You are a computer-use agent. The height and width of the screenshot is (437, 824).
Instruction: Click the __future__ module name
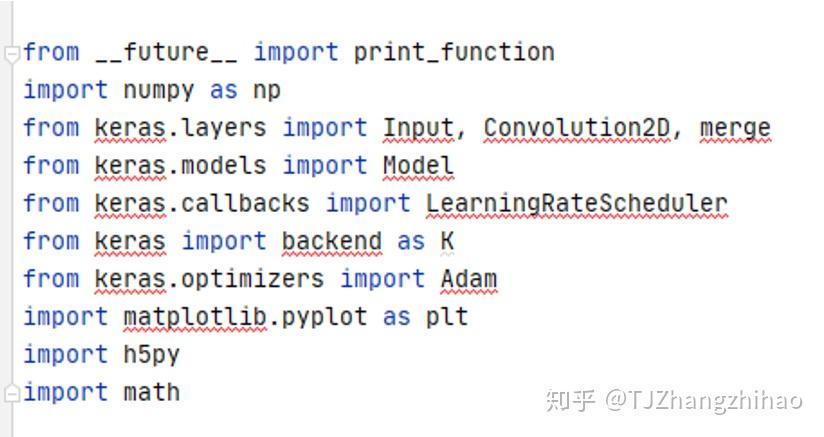[x=167, y=53]
